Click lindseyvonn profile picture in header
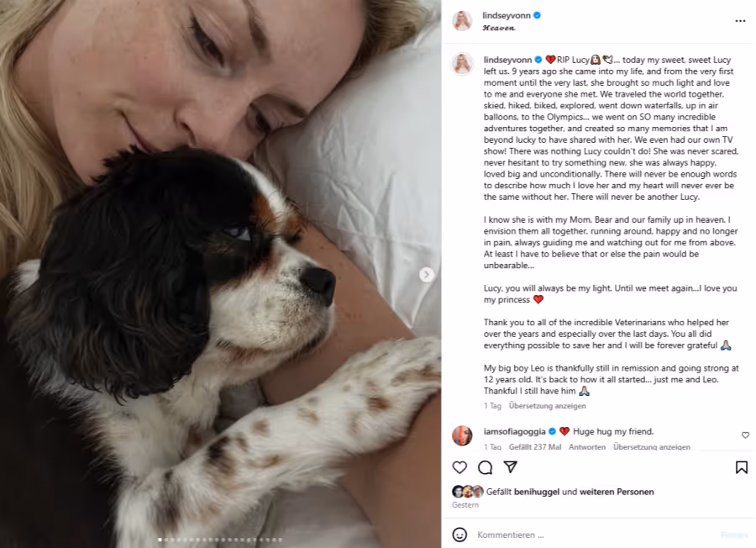Screen dimensions: 756x548 (x=462, y=21)
